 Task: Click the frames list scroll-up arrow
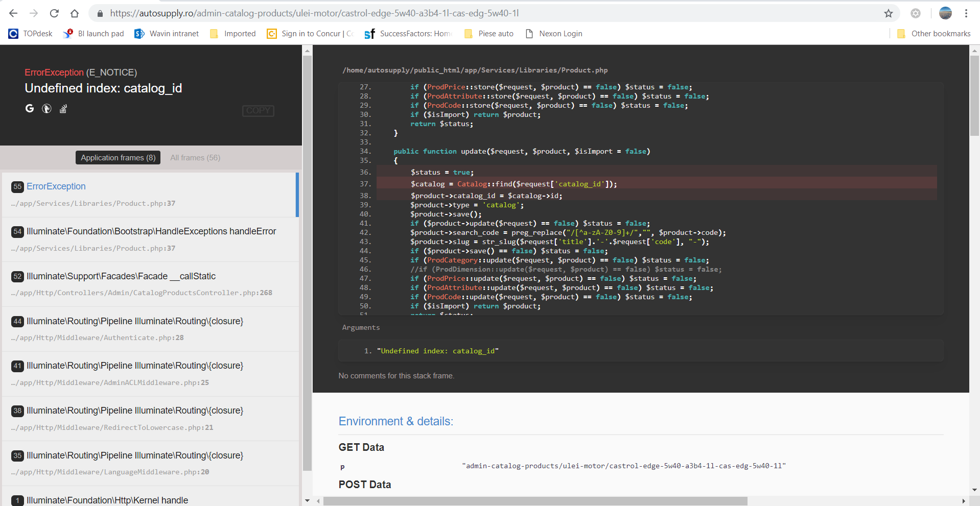tap(307, 51)
